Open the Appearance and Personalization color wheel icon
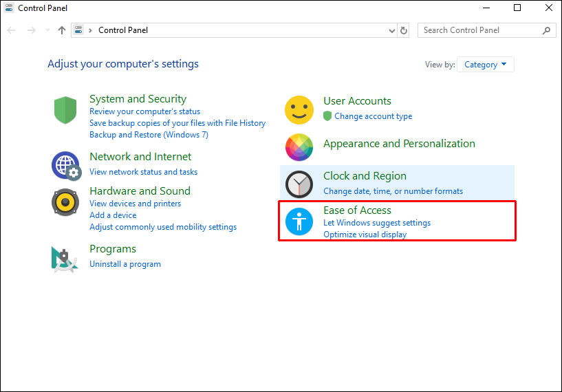Viewport: 562px width, 392px height. [299, 146]
